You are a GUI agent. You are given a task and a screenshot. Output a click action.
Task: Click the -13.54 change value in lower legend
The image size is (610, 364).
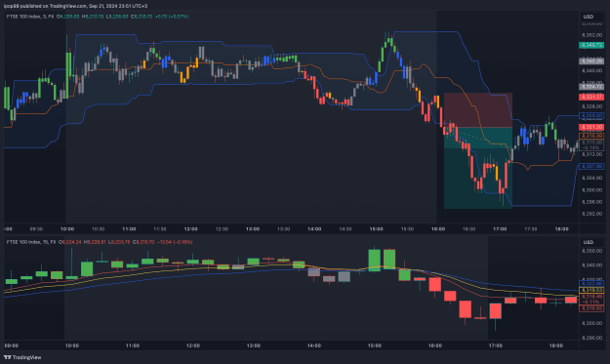[x=165, y=242]
